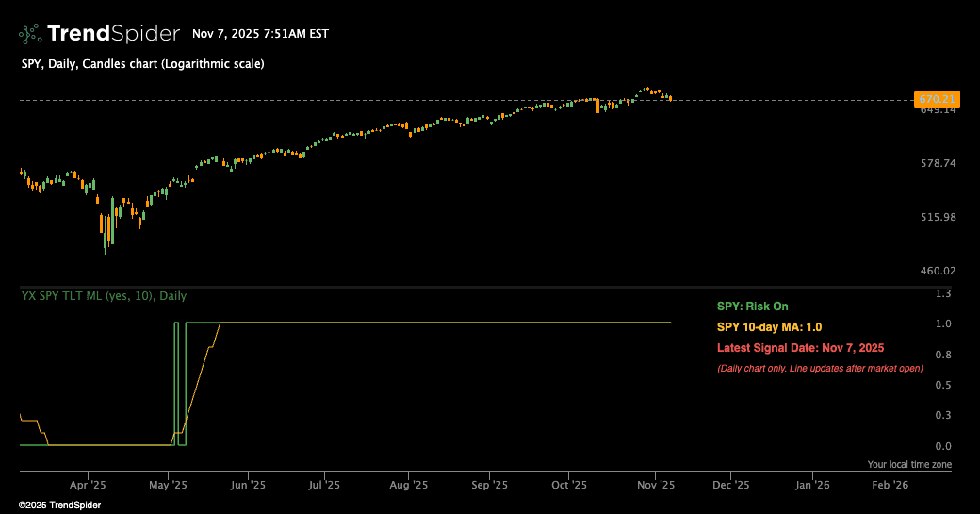This screenshot has height=514, width=980.
Task: Select the 'SPY: Risk On' status text
Action: tap(752, 307)
